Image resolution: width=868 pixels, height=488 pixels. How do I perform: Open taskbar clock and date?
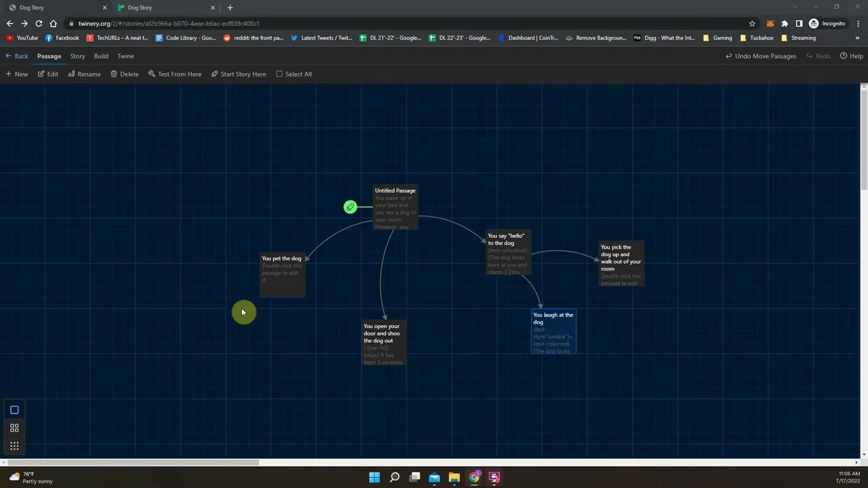pyautogui.click(x=849, y=477)
